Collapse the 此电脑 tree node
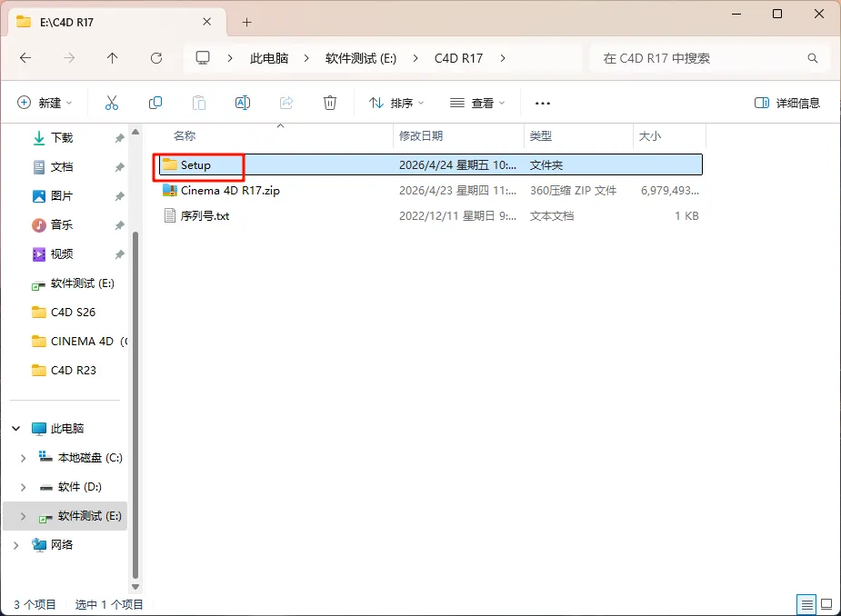The image size is (841, 616). (x=16, y=428)
